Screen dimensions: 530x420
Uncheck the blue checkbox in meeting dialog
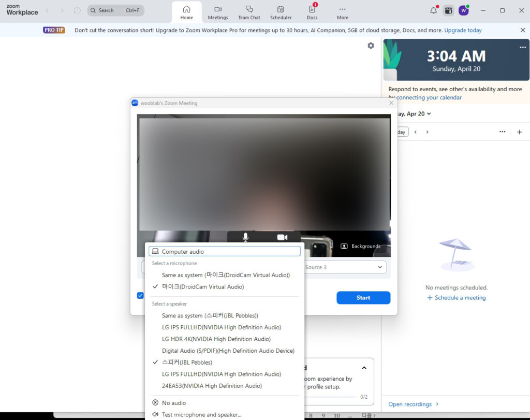[x=140, y=296]
